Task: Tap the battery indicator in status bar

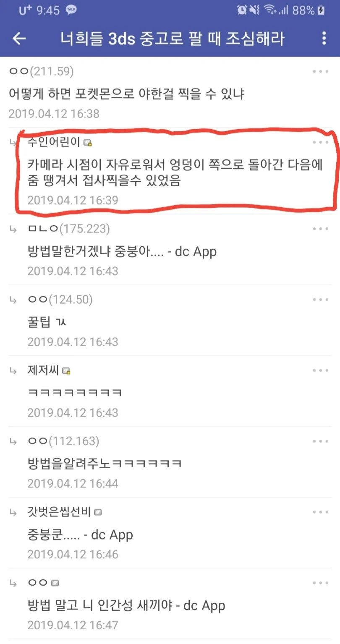Action: 322,10
